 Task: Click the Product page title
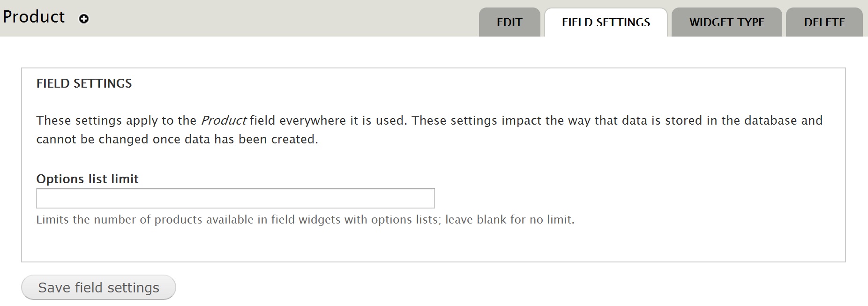pos(34,17)
